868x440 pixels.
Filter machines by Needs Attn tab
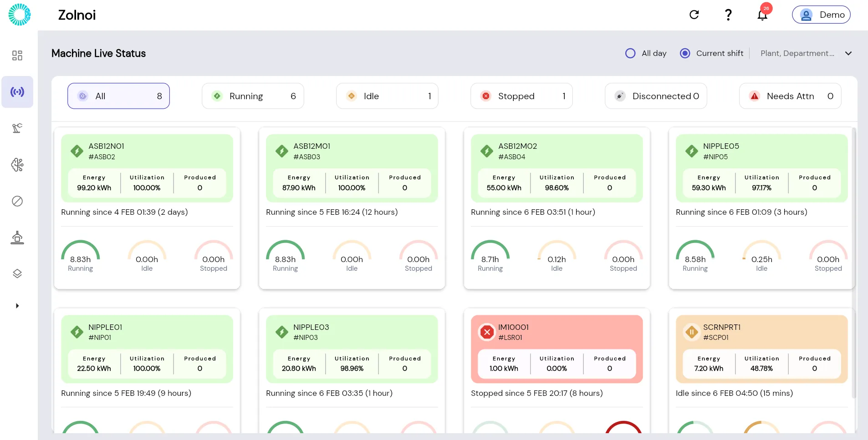click(790, 96)
